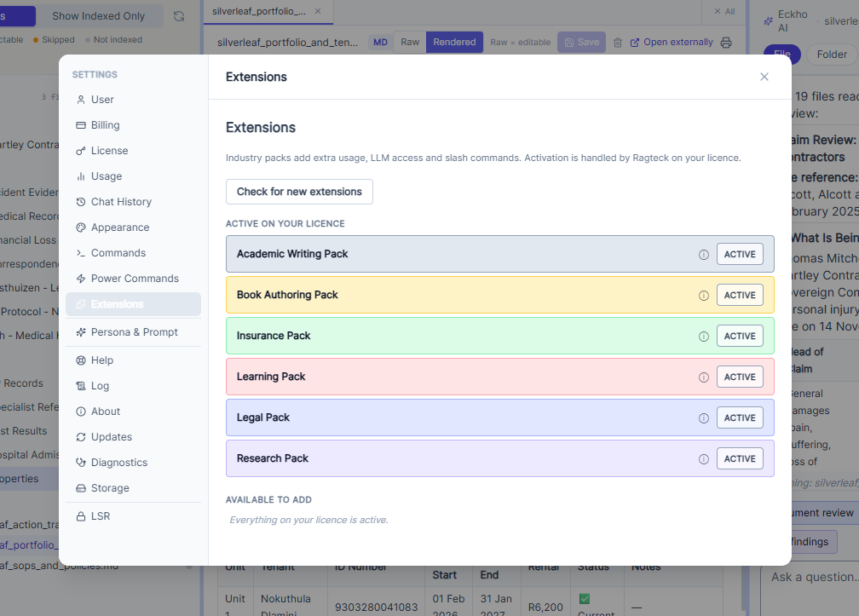Go to Updates in settings
The width and height of the screenshot is (859, 616).
pos(133,437)
